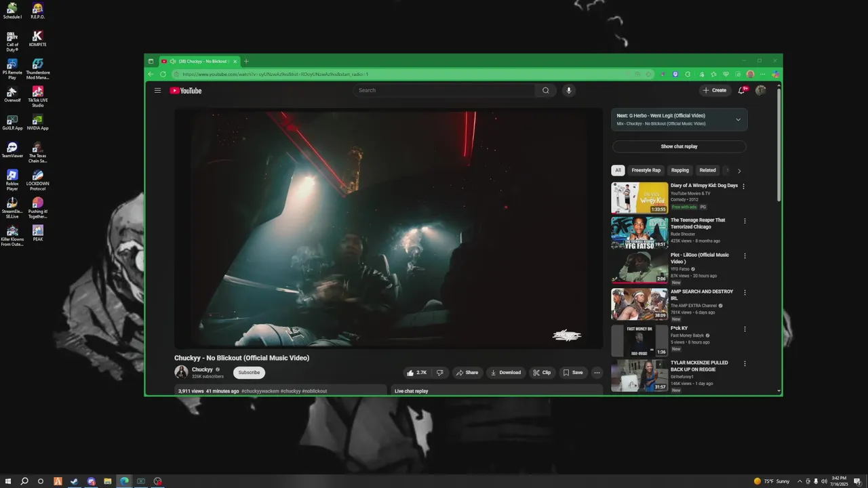
Task: Open the #chuckyywackem hashtag link
Action: coord(260,391)
